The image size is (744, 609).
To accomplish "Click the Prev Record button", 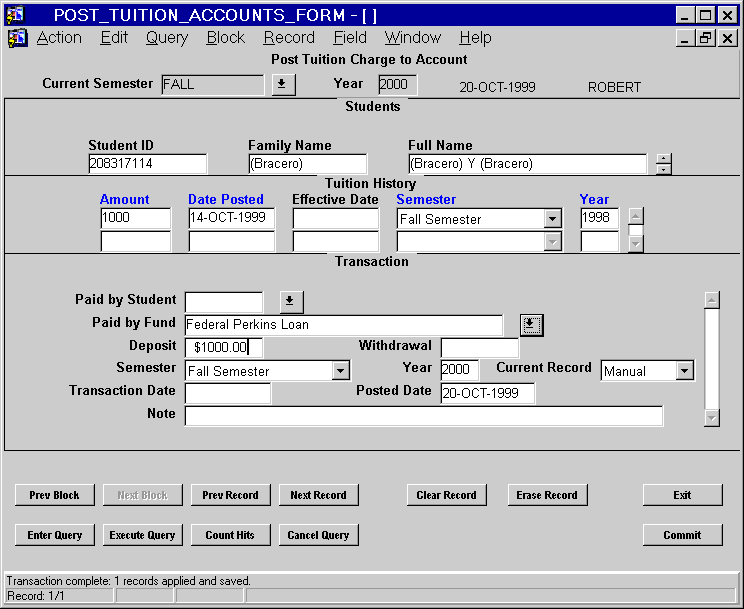I will [x=231, y=495].
